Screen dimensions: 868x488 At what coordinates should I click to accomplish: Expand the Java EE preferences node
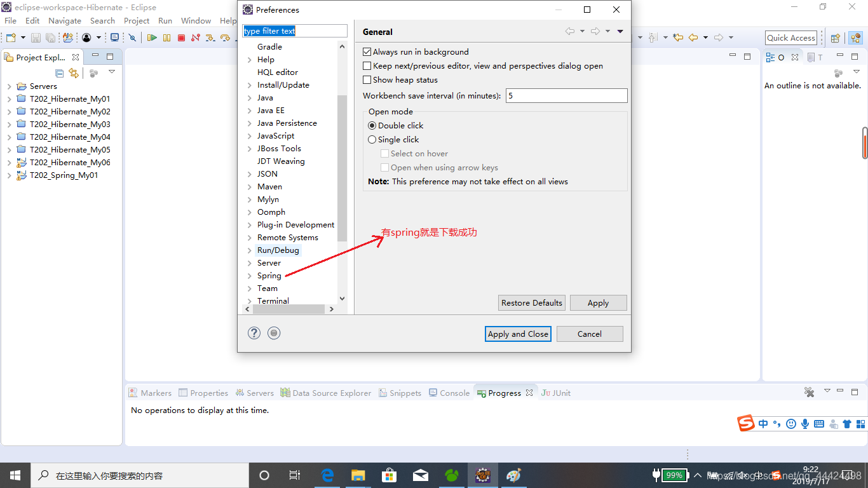coord(250,111)
